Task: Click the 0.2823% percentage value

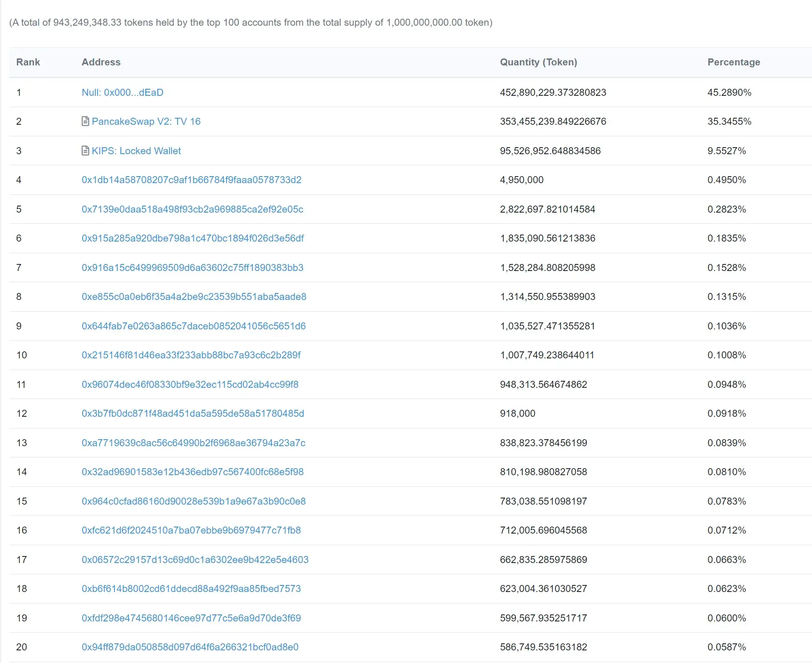Action: 727,209
